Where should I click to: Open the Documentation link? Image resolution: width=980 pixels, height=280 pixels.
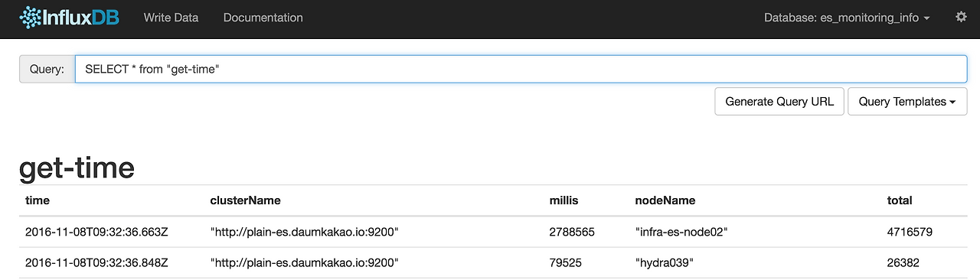[263, 18]
